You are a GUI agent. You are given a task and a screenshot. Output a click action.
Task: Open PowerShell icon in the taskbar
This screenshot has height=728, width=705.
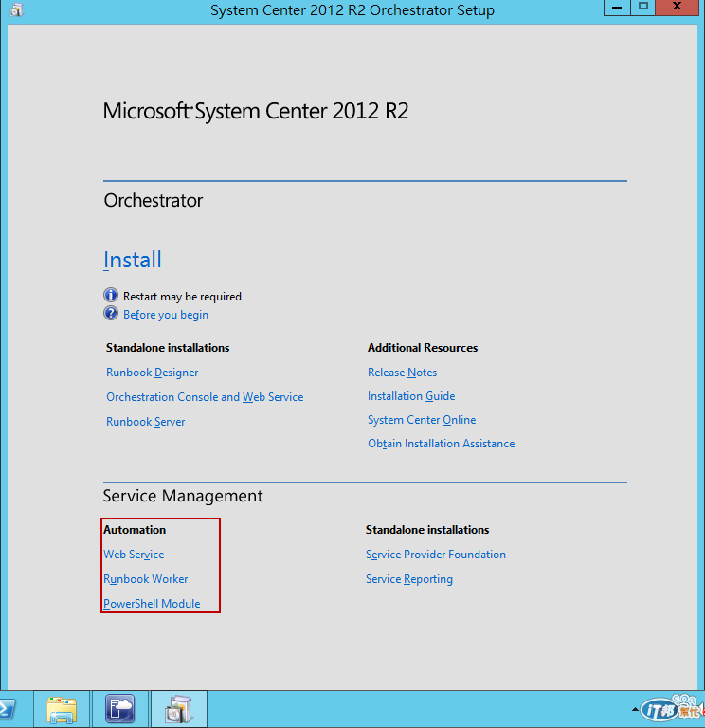coord(9,709)
